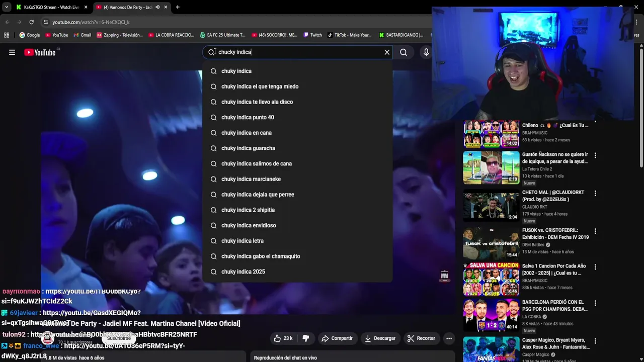Mute tab via audio speaker icon
Screen dimensions: 644x362
157,7
